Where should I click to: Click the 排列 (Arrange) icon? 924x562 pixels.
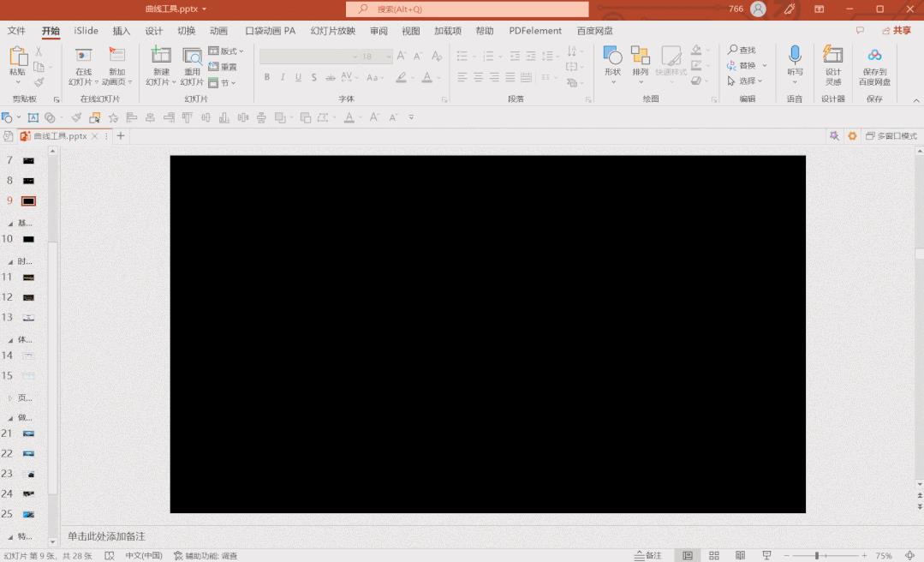pos(640,57)
